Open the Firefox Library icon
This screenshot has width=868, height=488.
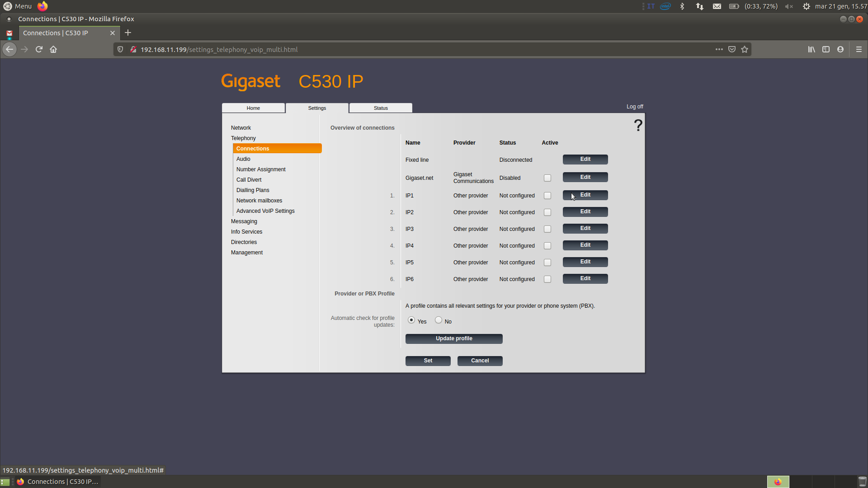pyautogui.click(x=811, y=49)
